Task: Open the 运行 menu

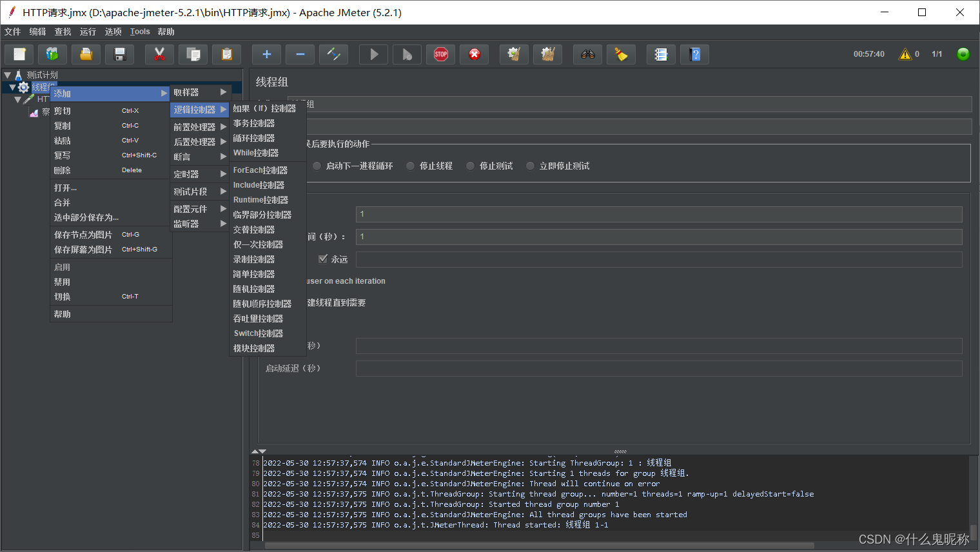Action: (88, 32)
